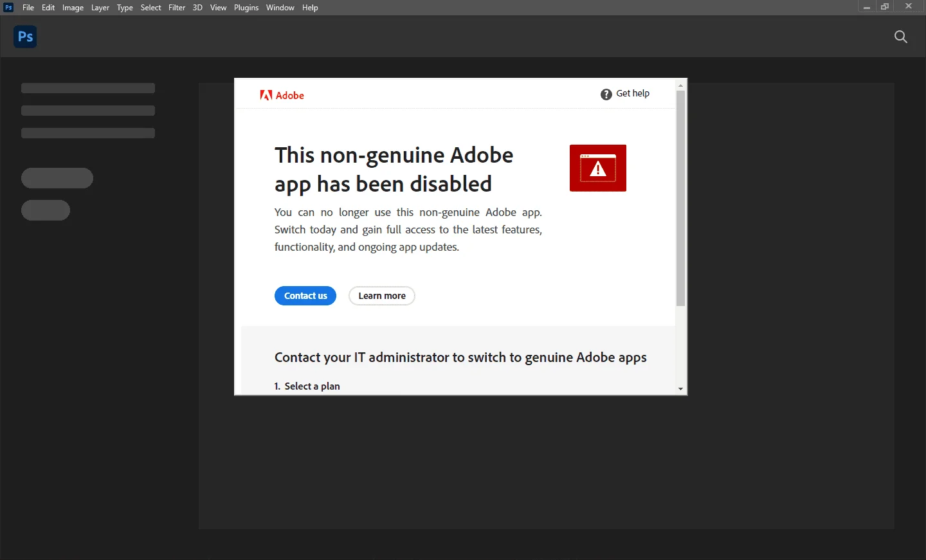Image resolution: width=926 pixels, height=560 pixels.
Task: Click the dialog scrollbar down arrow
Action: point(680,388)
